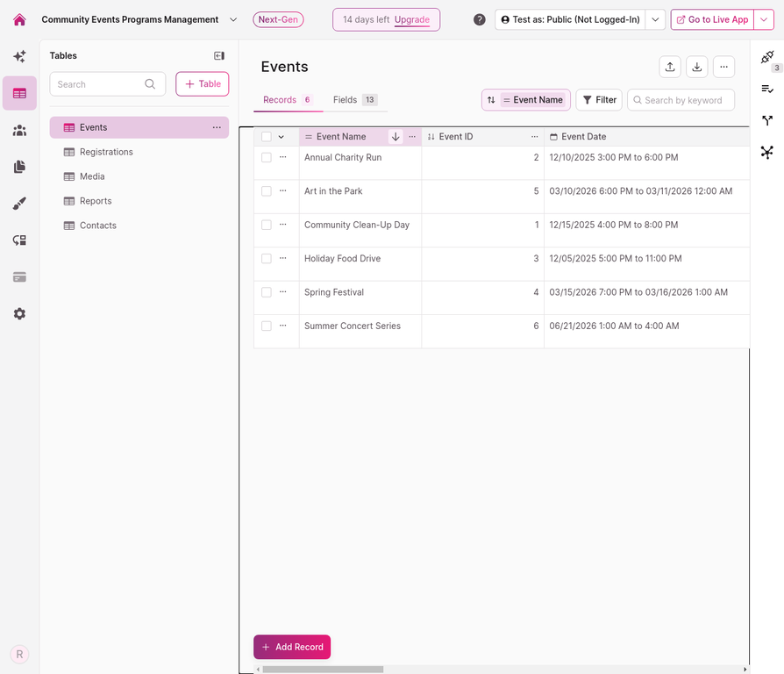Click the Event Name sort chip
This screenshot has width=784, height=674.
click(533, 99)
